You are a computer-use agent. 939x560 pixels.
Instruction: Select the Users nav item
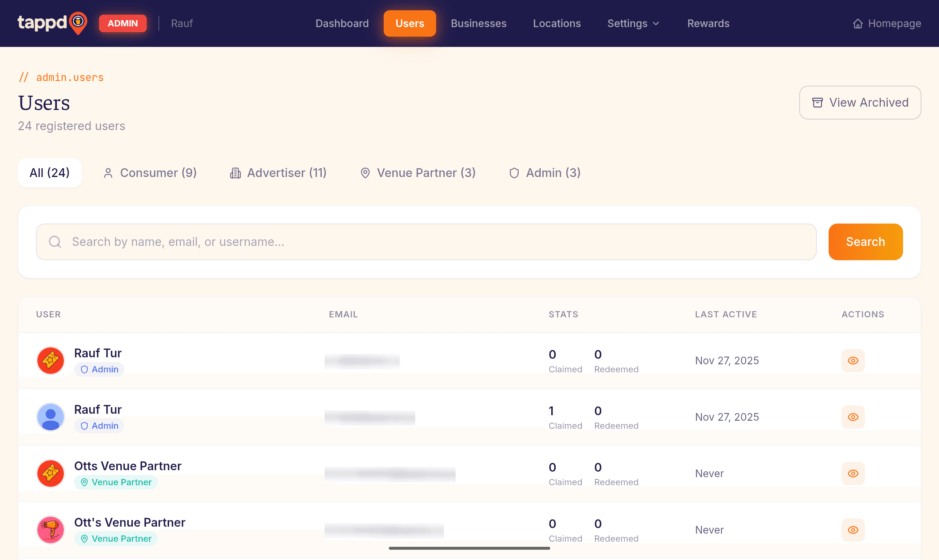click(410, 23)
